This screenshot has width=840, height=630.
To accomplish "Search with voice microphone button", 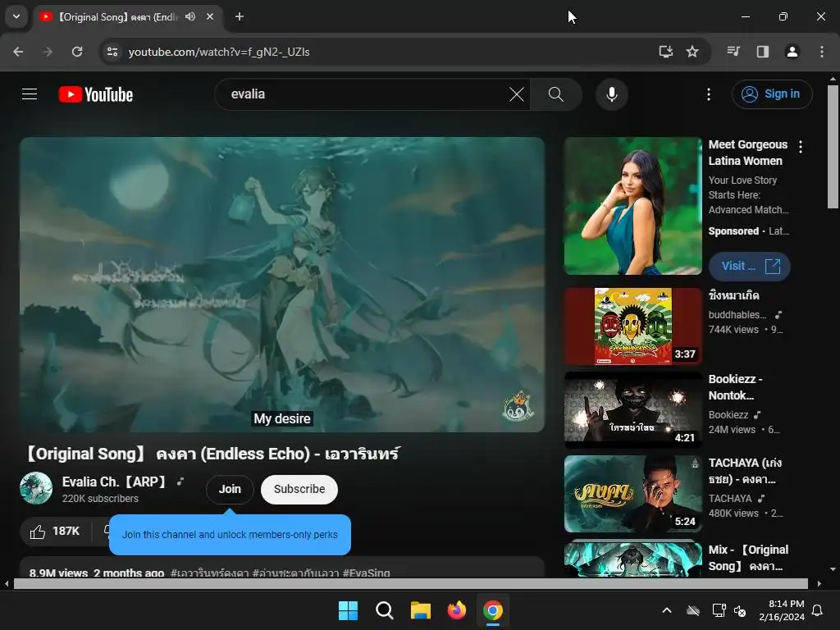I will [x=611, y=94].
